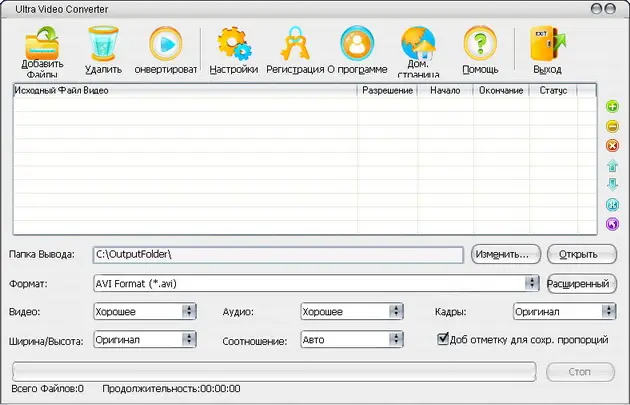630x405 pixels.
Task: Click the up arrow icon beside list
Action: click(x=612, y=165)
